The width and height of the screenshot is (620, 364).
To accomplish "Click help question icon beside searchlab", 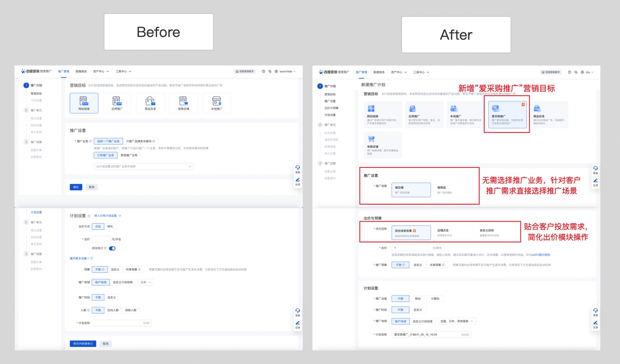I will pyautogui.click(x=264, y=71).
